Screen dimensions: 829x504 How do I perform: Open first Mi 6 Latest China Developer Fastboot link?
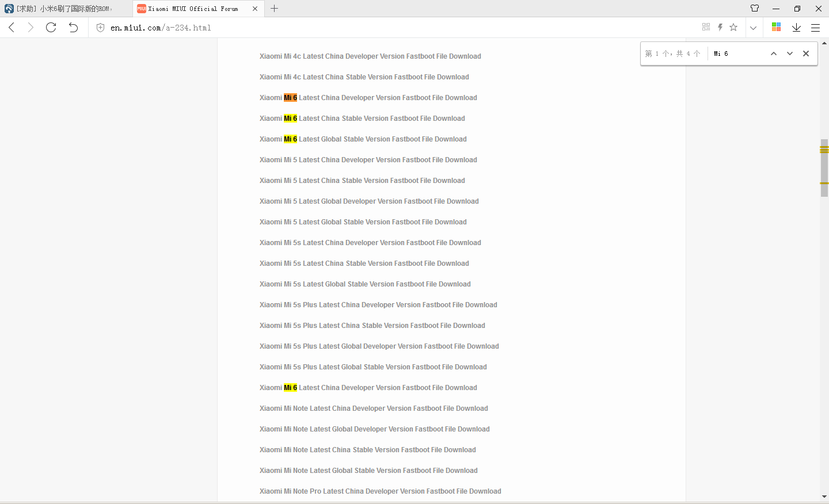click(x=368, y=98)
